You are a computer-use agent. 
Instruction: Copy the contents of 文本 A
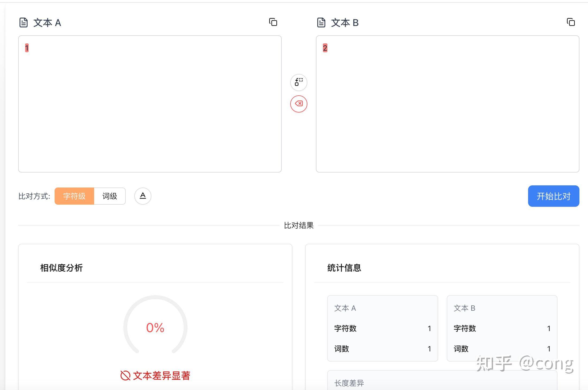pyautogui.click(x=273, y=22)
